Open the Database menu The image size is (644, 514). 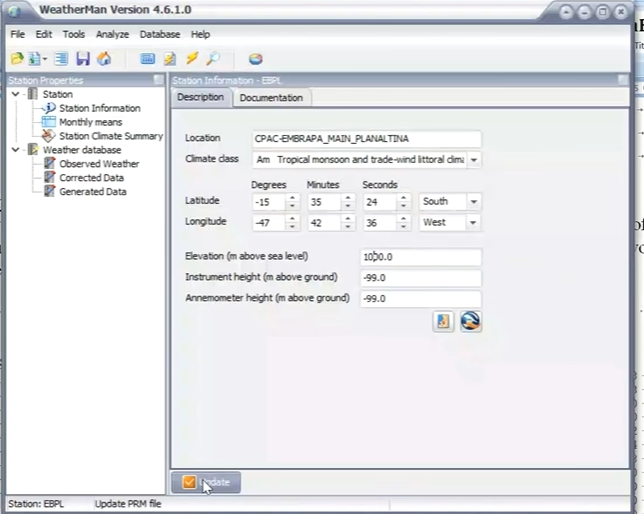160,35
